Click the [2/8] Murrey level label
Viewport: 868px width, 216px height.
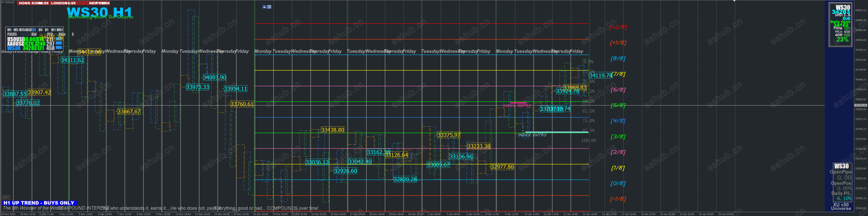[x=618, y=152]
